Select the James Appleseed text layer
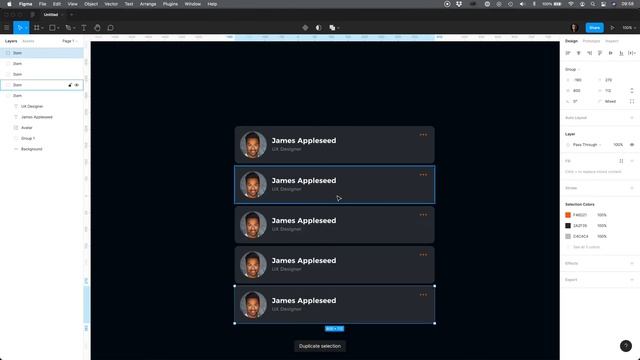Image resolution: width=640 pixels, height=360 pixels. tap(37, 117)
